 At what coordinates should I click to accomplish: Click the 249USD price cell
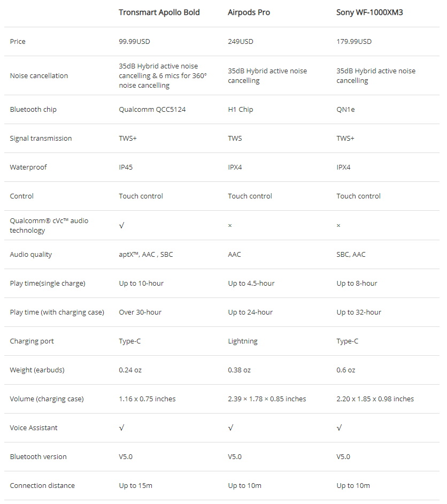241,42
